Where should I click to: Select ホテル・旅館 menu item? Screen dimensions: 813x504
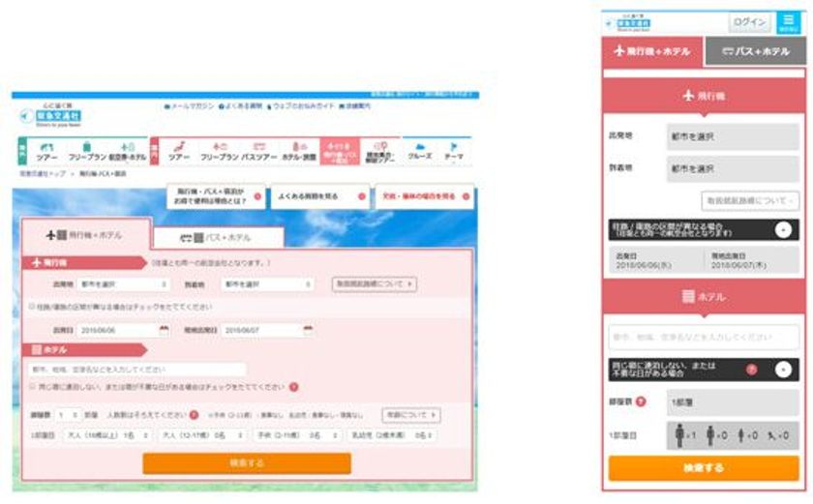click(299, 151)
